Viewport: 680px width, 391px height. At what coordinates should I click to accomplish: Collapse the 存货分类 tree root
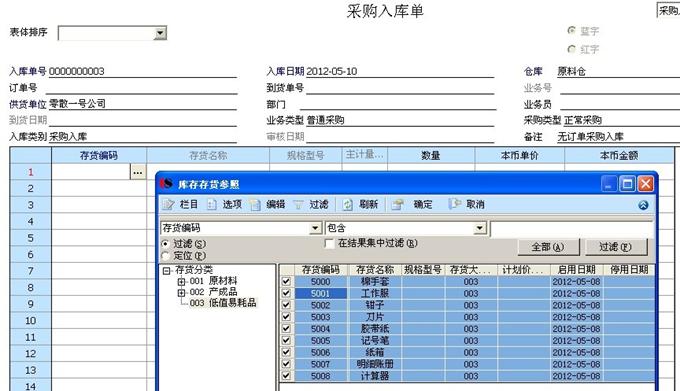tap(167, 270)
